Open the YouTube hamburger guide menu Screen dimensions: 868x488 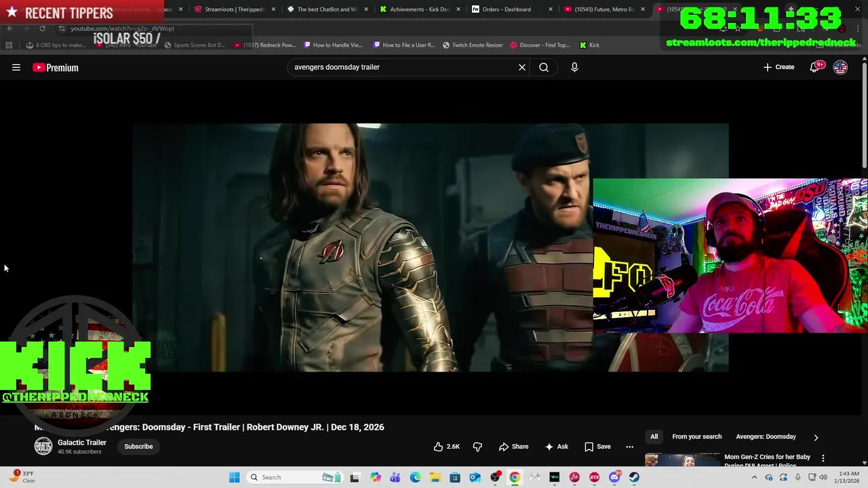click(x=16, y=67)
